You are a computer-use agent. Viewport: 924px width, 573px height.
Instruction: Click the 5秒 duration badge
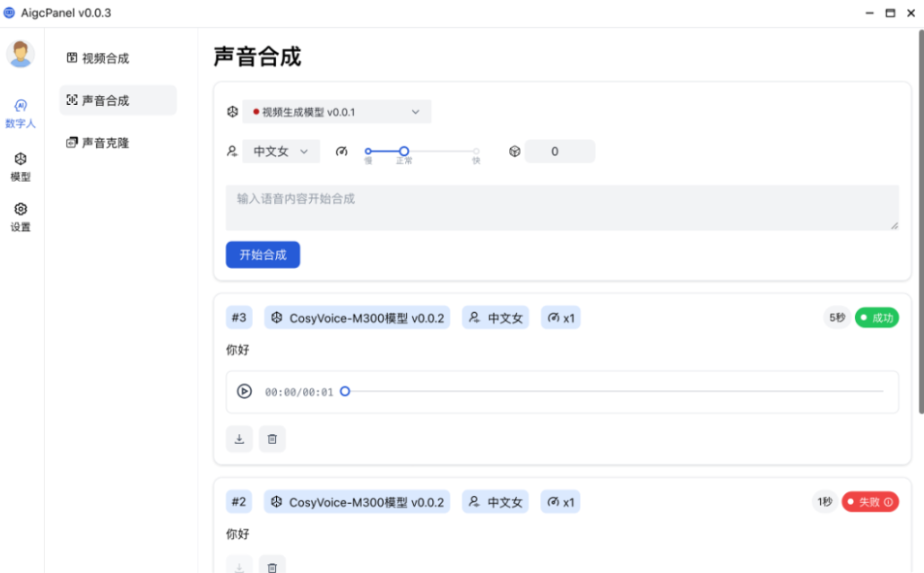(x=837, y=317)
